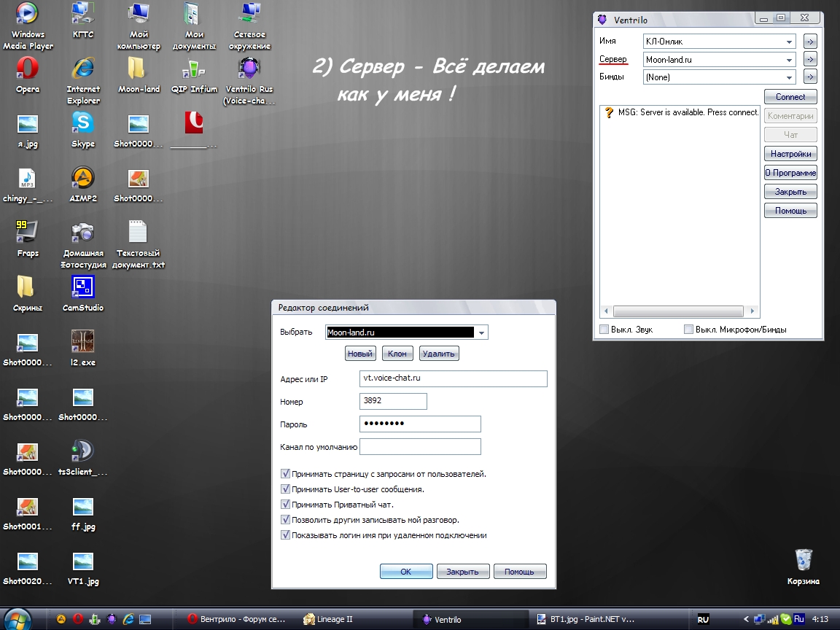Toggle Принимать страницу с запросами checkbox
840x630 pixels.
286,473
